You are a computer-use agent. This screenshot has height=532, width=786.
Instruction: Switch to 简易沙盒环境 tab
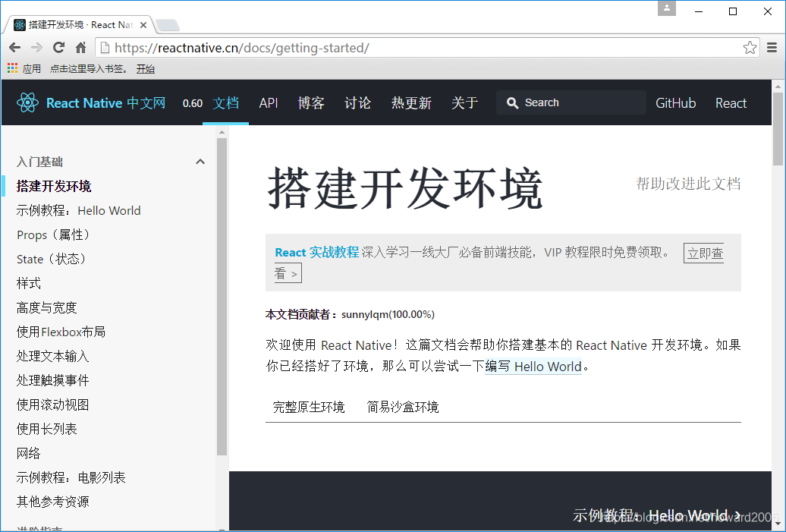pyautogui.click(x=403, y=407)
